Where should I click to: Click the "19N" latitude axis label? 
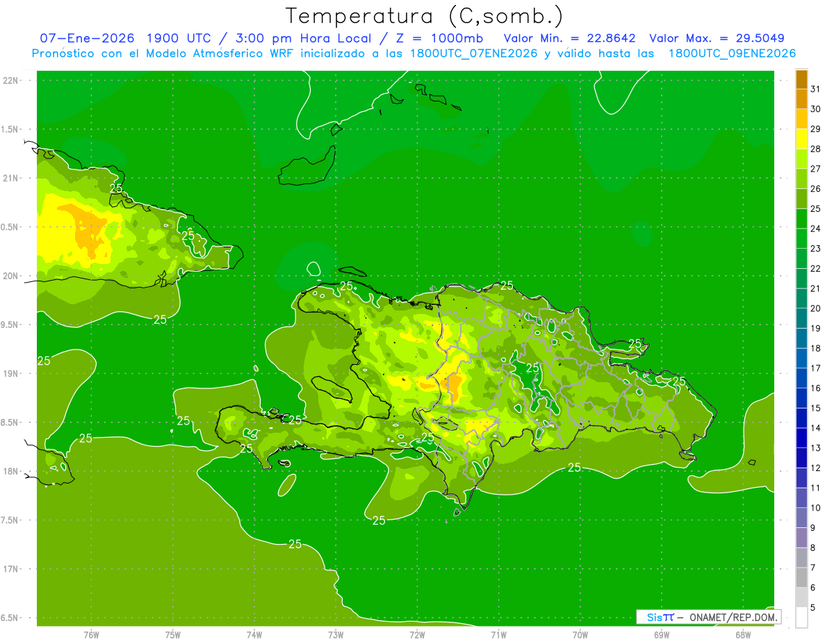click(10, 374)
